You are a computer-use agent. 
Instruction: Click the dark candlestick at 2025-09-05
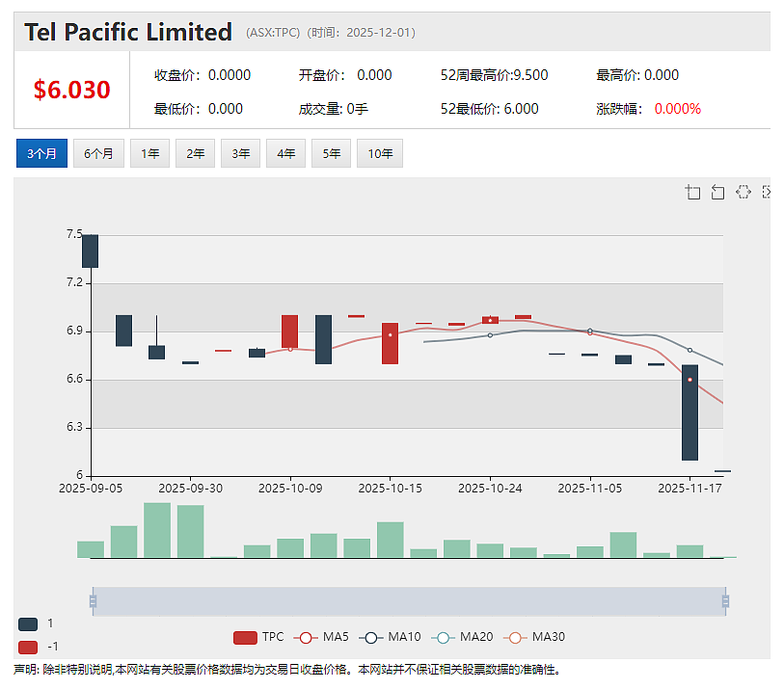point(91,251)
